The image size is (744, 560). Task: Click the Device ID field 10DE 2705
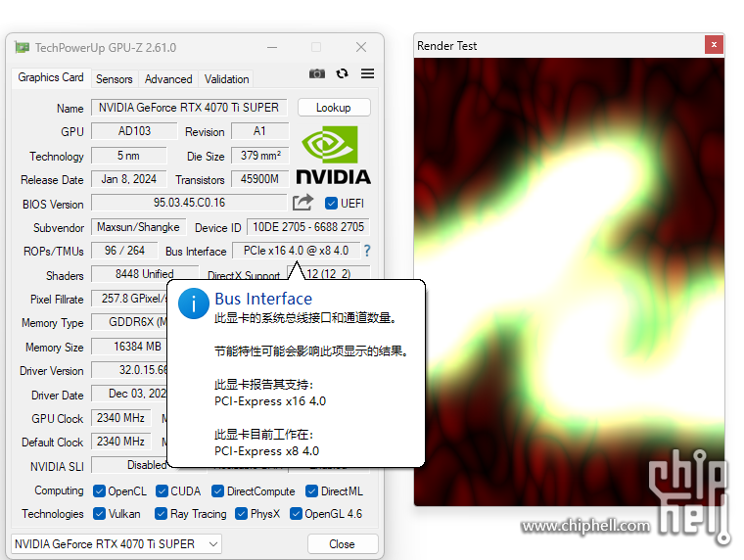tap(308, 227)
